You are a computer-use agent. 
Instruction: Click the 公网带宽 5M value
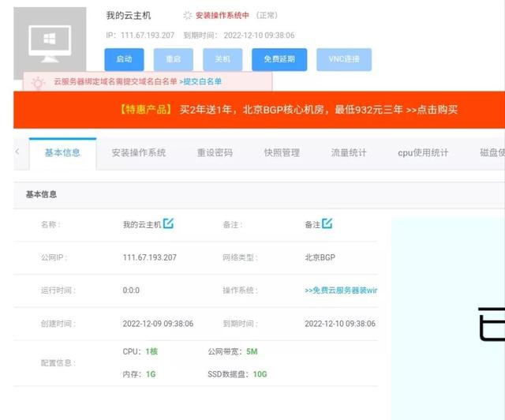(x=252, y=351)
